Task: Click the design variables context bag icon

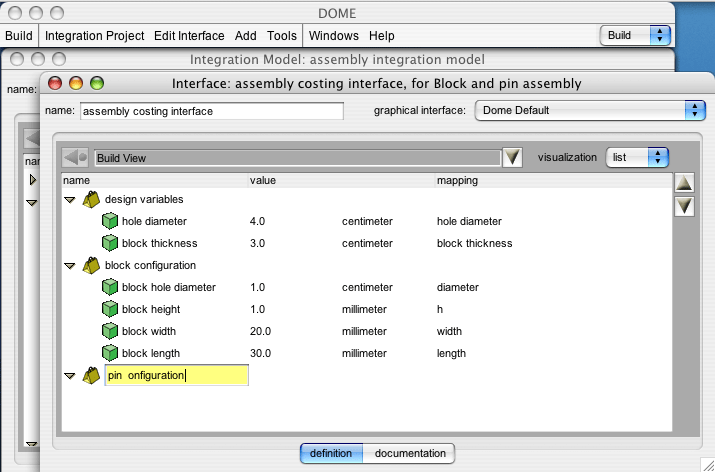Action: click(91, 199)
